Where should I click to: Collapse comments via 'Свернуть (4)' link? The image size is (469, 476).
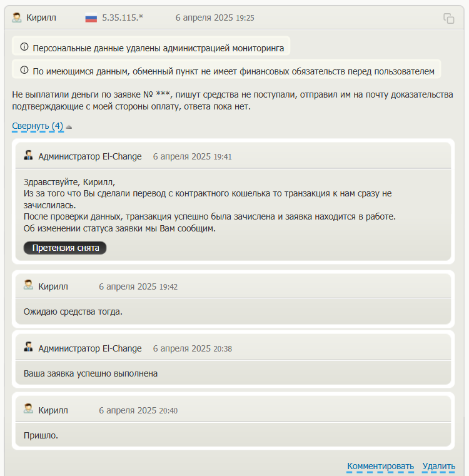pos(38,126)
